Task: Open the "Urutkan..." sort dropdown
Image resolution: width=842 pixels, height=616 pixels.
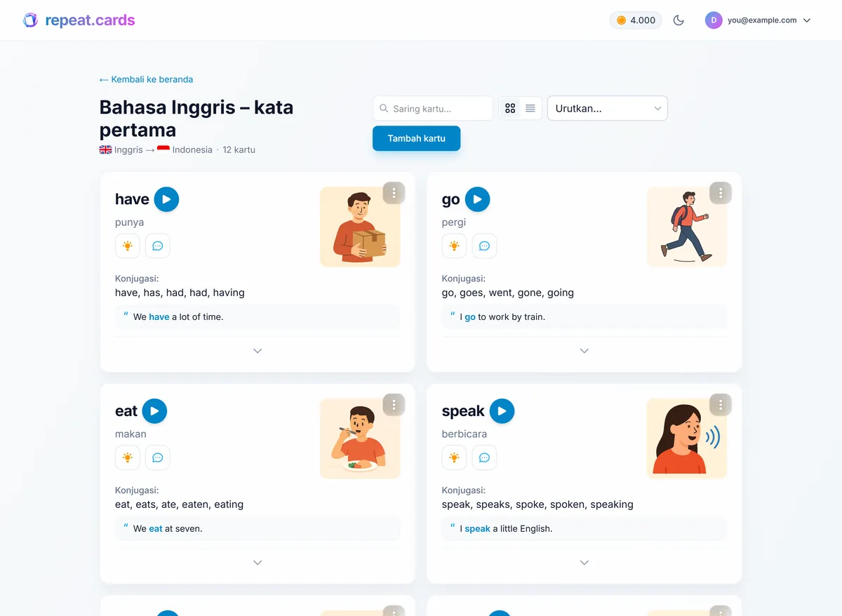Action: (608, 108)
